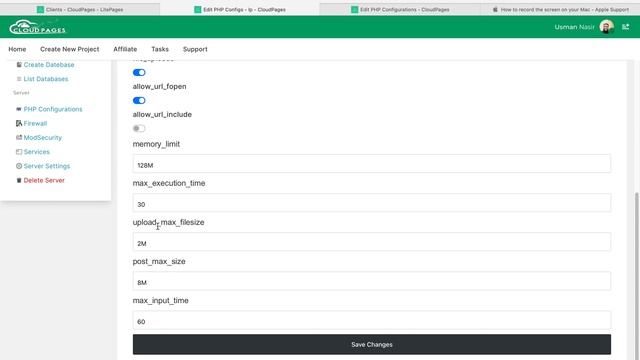640x360 pixels.
Task: Click the Firewall sidebar icon
Action: tap(19, 123)
